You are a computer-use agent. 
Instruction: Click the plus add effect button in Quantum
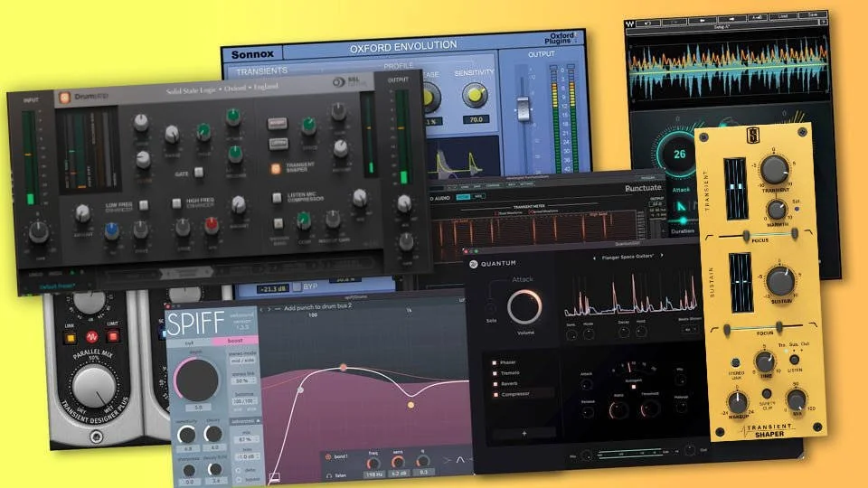[524, 434]
